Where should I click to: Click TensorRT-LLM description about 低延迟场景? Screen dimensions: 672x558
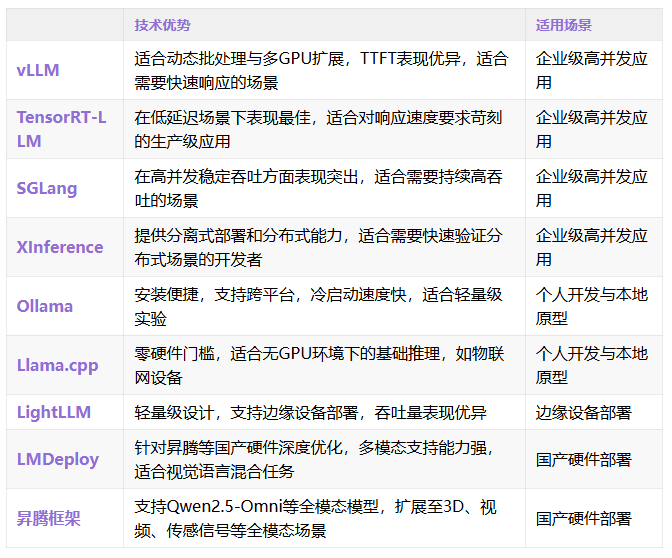click(318, 129)
